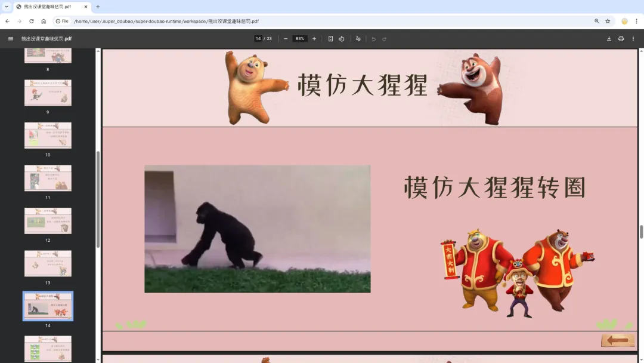Screen dimensions: 644x363
Task: Click the address bar file path
Action: [166, 21]
